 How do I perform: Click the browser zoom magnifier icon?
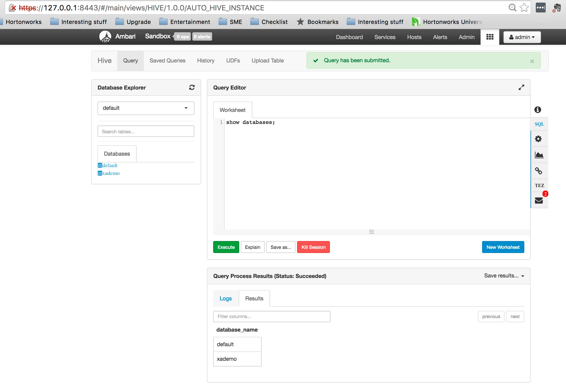(512, 8)
